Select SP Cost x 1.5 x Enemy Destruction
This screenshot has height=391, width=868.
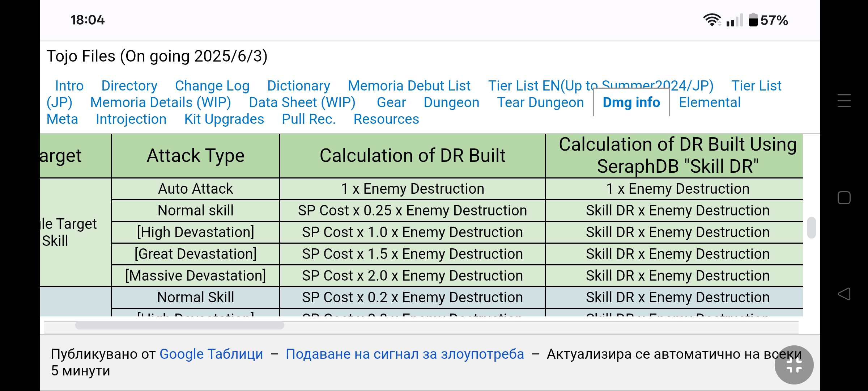coord(412,254)
